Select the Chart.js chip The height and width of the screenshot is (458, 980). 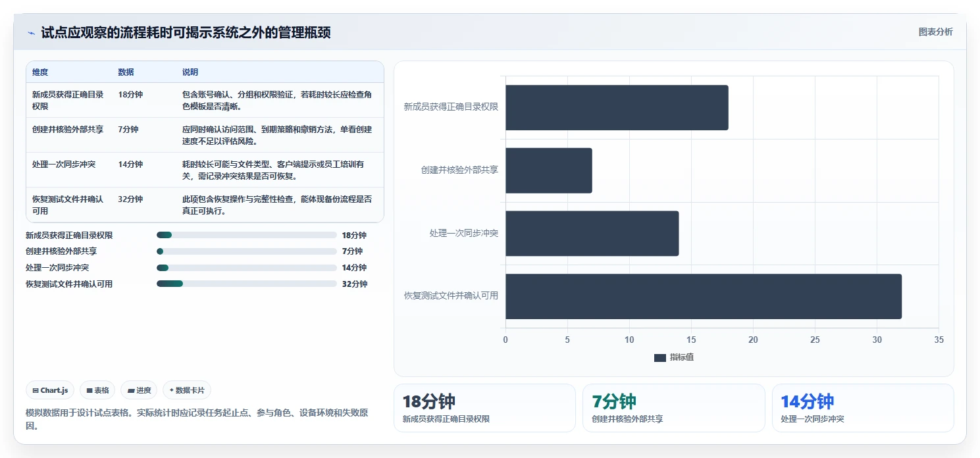(x=50, y=390)
